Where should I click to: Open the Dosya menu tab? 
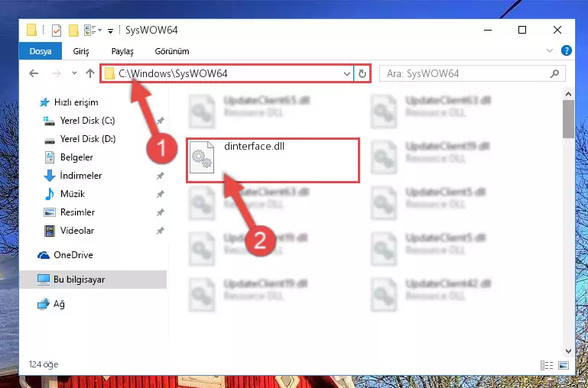coord(41,51)
